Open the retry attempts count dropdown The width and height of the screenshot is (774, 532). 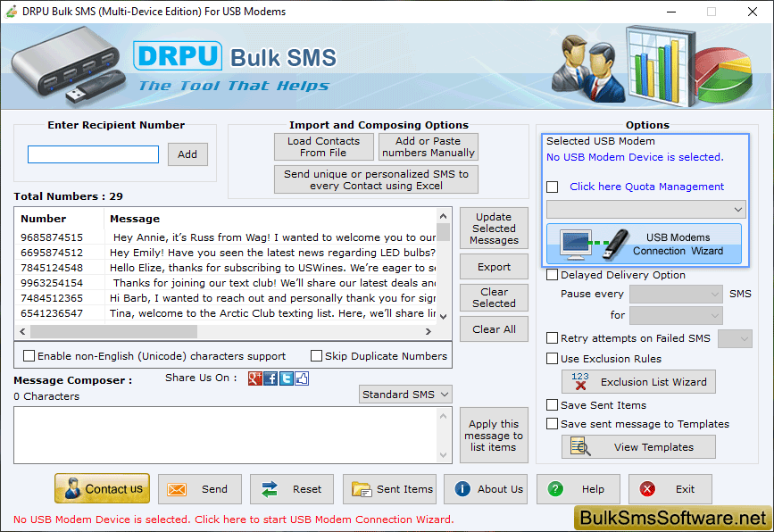[735, 338]
